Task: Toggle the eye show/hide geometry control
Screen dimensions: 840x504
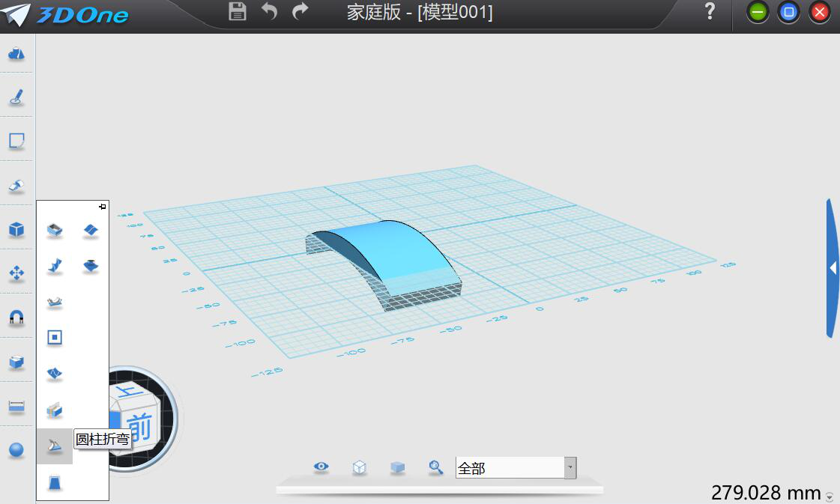Action: (321, 467)
